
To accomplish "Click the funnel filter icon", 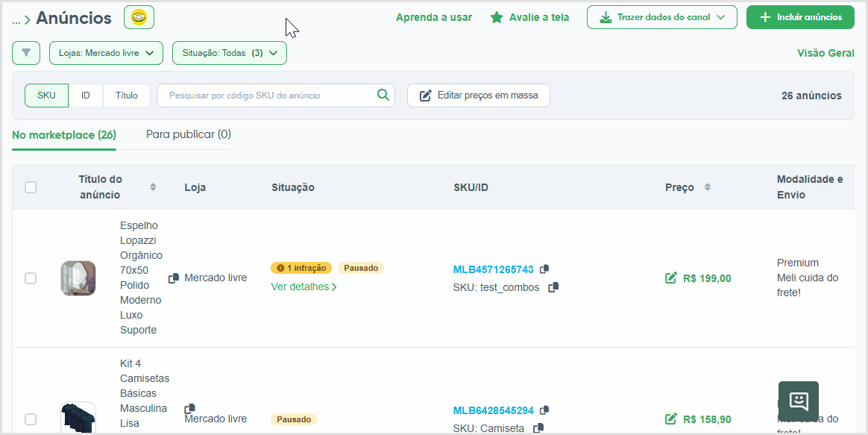I will 26,53.
